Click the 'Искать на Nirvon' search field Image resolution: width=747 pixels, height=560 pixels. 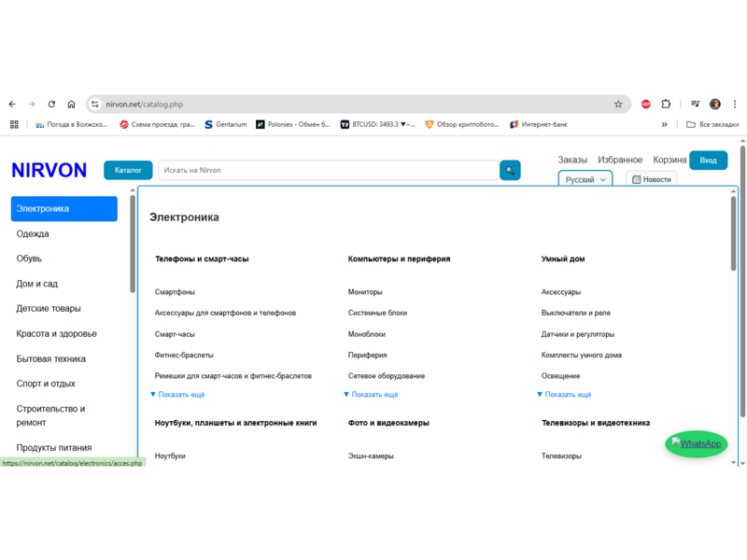click(x=327, y=171)
